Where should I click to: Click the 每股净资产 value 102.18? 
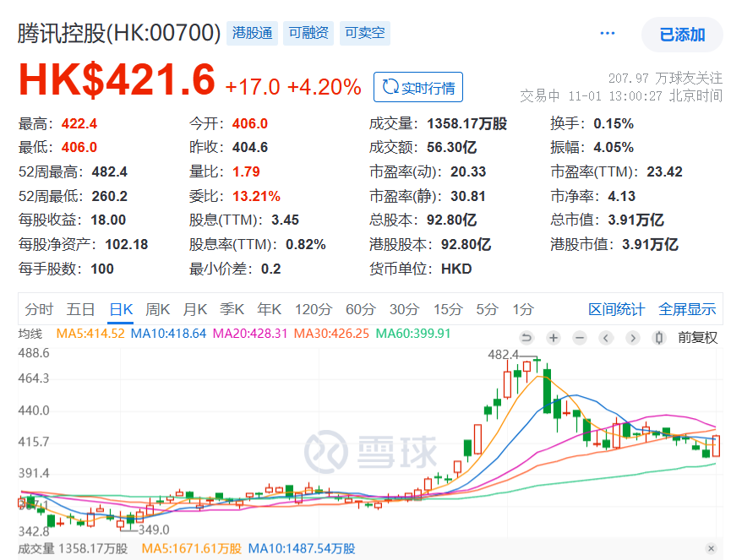(x=126, y=244)
